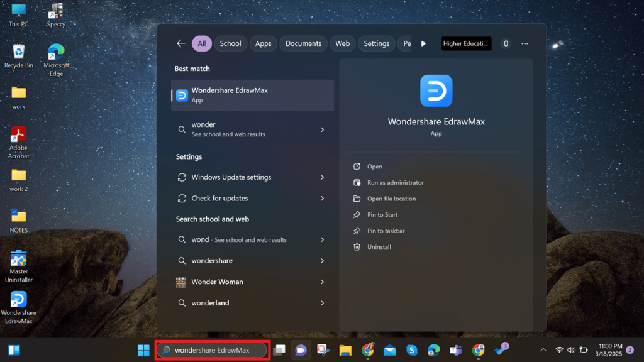Expand wonderland search suggestion
644x362 pixels.
pos(323,303)
